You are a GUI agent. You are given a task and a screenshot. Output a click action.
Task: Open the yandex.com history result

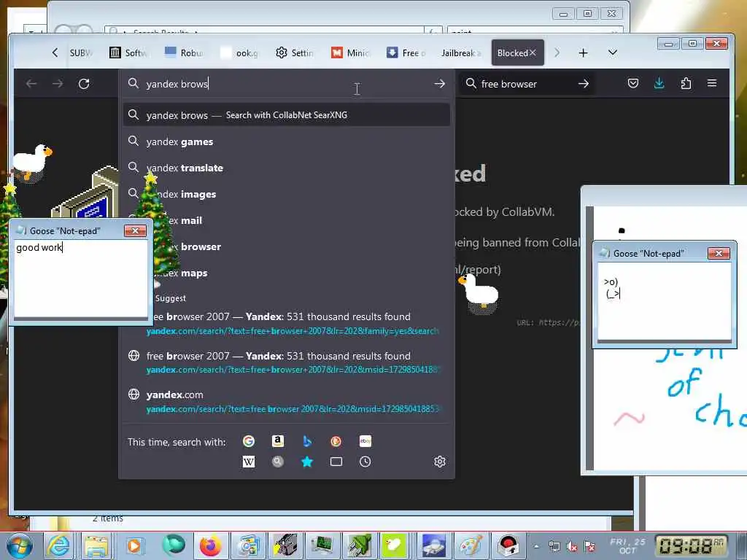click(286, 402)
